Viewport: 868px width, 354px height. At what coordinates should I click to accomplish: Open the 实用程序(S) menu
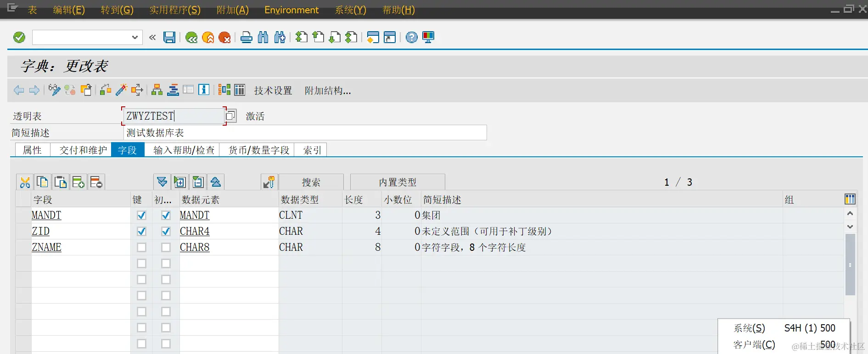[x=175, y=10]
